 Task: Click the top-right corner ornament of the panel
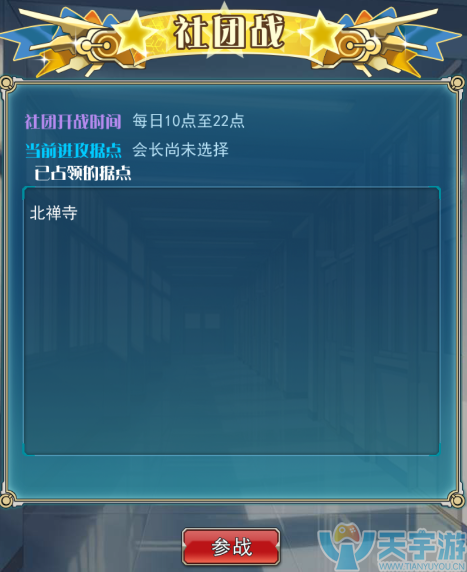pyautogui.click(x=457, y=84)
